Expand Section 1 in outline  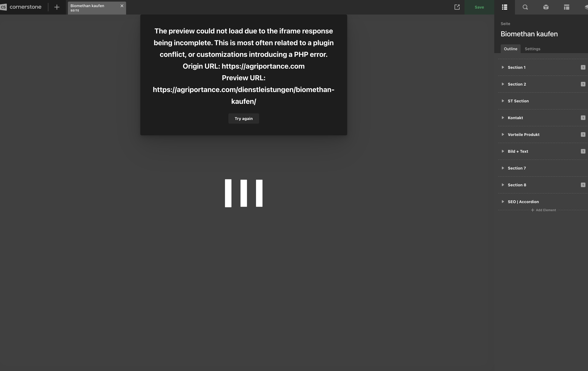(x=503, y=67)
